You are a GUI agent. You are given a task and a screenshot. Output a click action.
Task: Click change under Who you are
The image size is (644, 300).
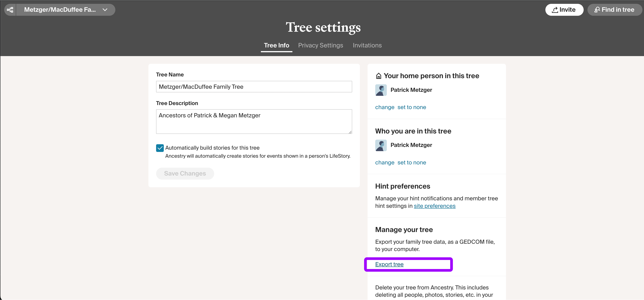click(x=384, y=162)
